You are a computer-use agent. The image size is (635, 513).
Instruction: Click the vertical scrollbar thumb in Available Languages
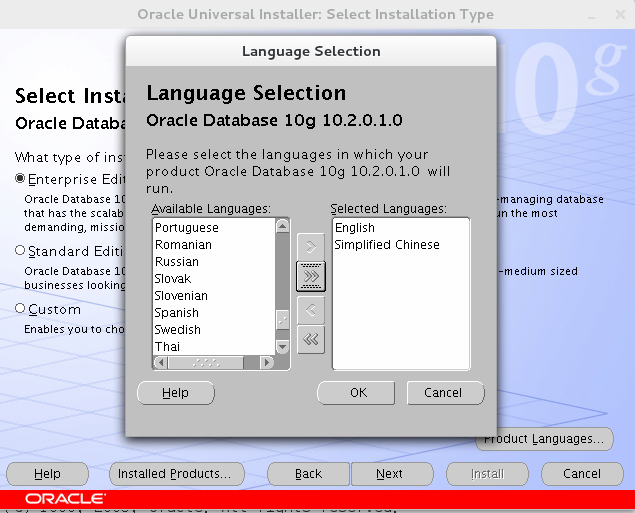[x=282, y=320]
